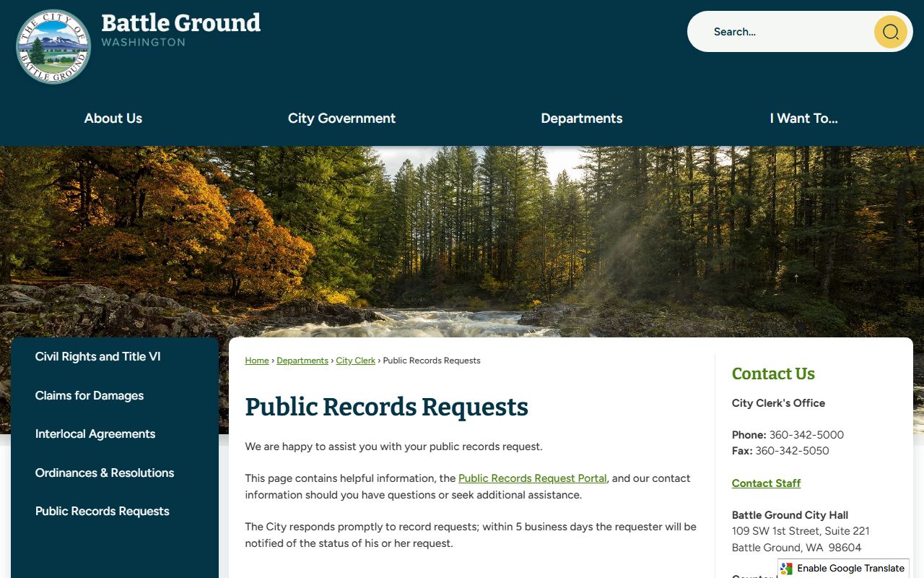
Task: Click the Public Records Requests page heading
Action: coord(387,407)
